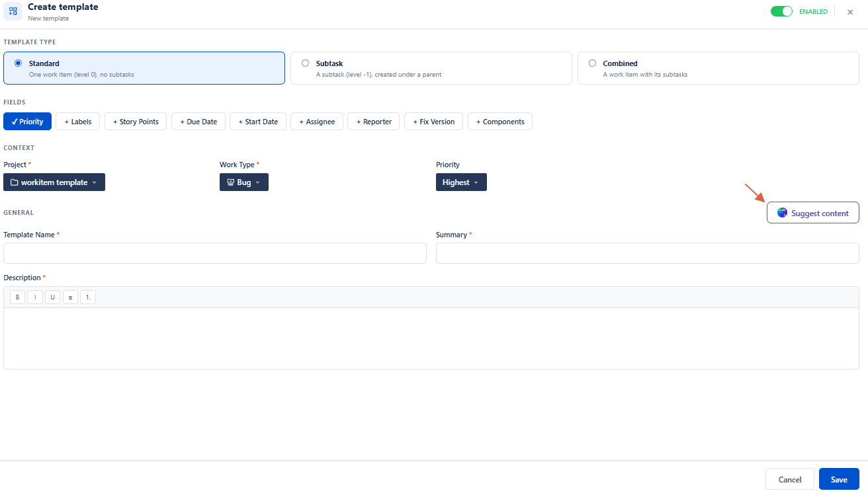Focus the Template Name input field
Screen dimensions: 868x501
(x=215, y=253)
